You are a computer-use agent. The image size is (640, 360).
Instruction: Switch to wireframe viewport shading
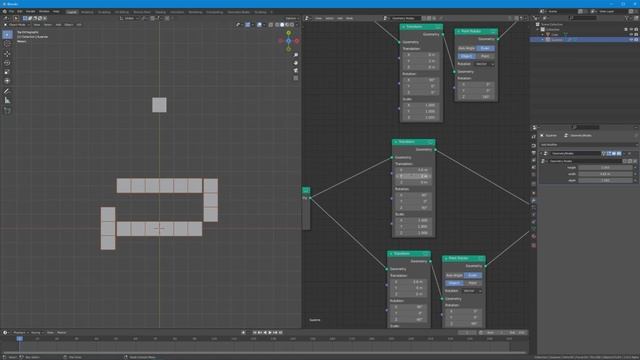click(x=277, y=24)
